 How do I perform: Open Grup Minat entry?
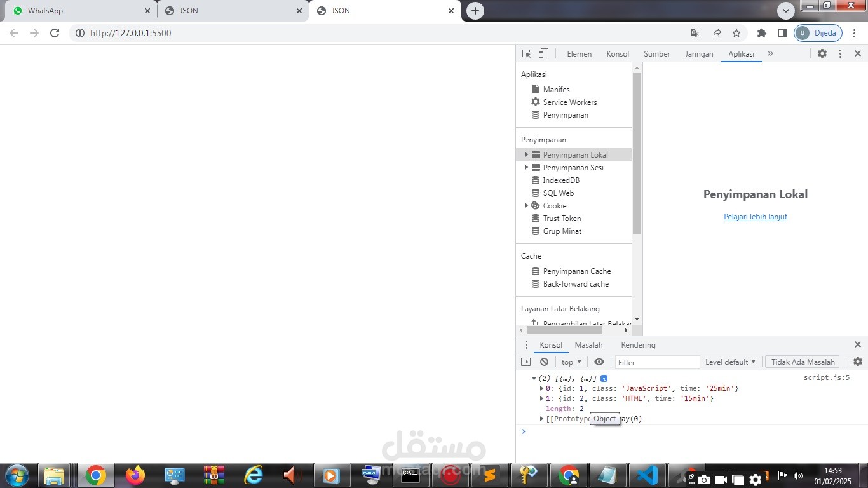coord(562,231)
